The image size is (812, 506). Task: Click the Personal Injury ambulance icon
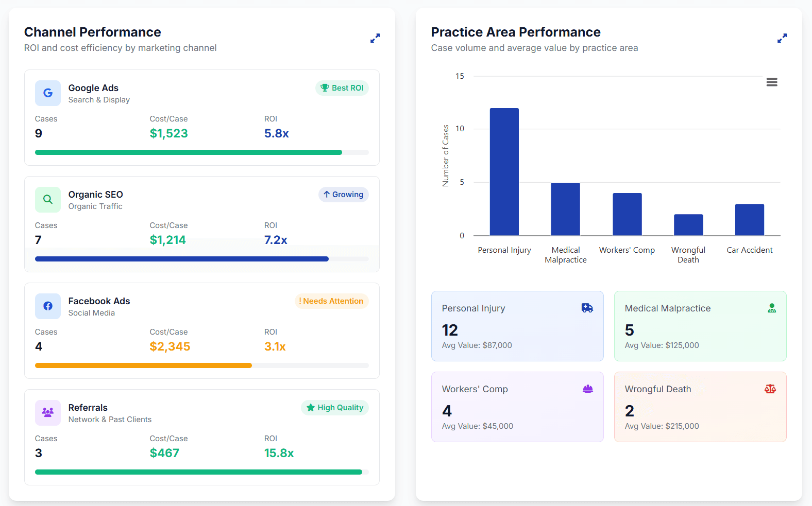pos(587,308)
